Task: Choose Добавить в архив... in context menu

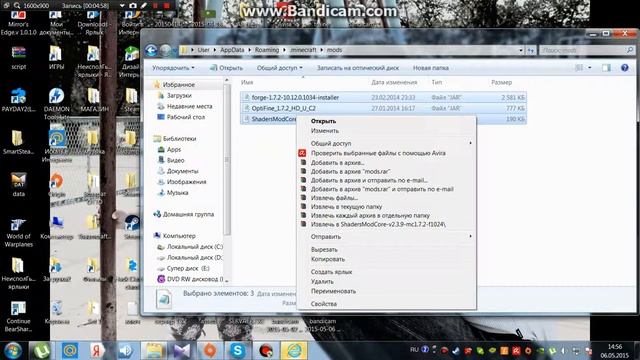Action: coord(337,162)
